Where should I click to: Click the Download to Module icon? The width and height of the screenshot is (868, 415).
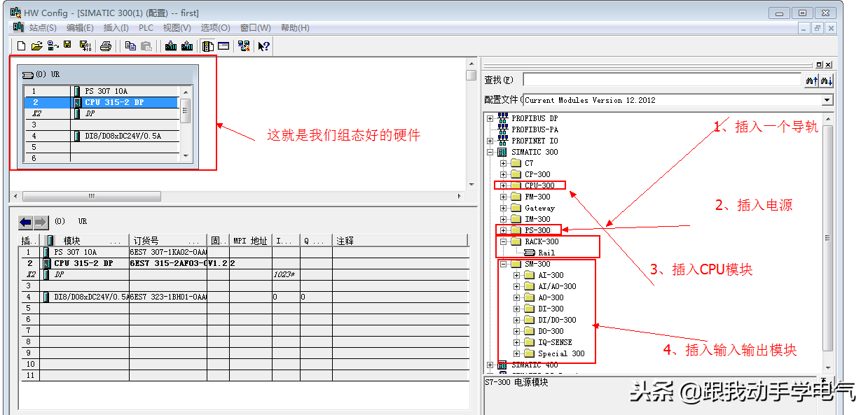click(x=170, y=46)
